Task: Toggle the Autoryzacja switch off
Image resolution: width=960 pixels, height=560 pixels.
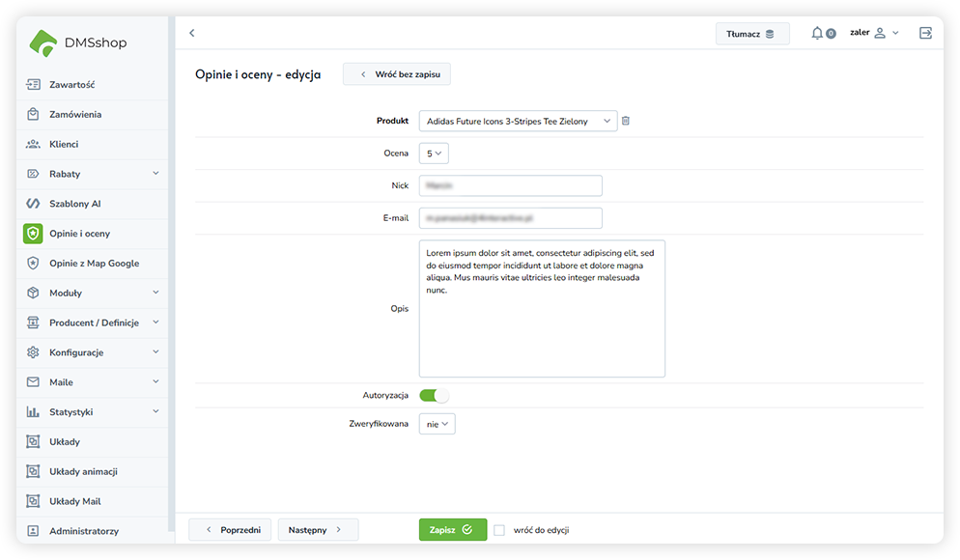Action: coord(434,395)
